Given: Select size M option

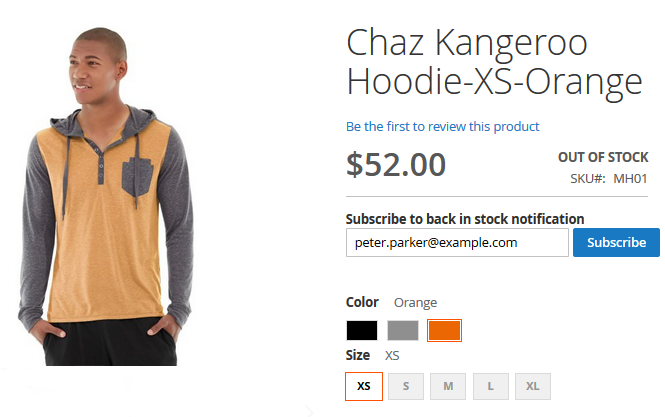Looking at the screenshot, I should (x=448, y=386).
